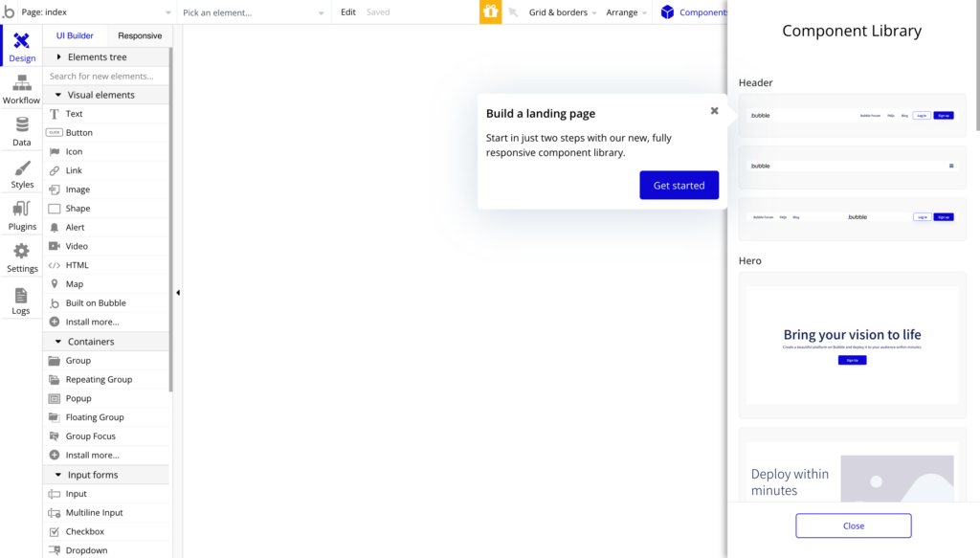
Task: Open the Logs document icon
Action: (x=21, y=295)
